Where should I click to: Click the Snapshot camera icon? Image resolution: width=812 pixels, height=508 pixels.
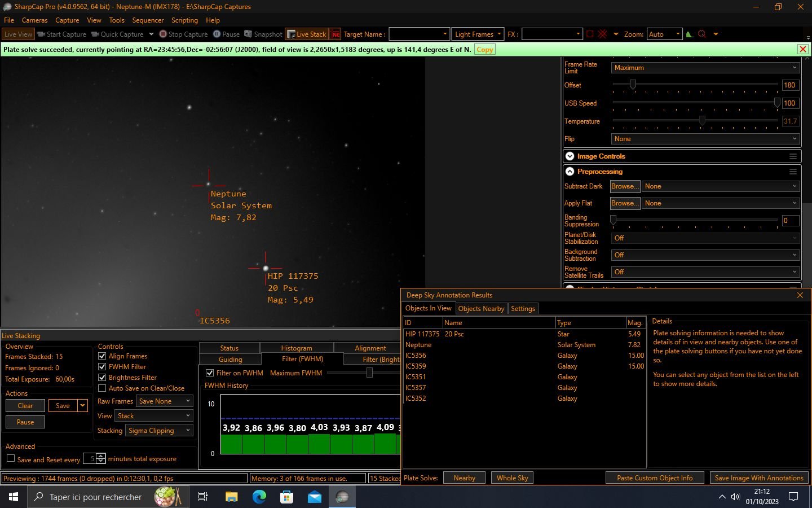click(248, 34)
